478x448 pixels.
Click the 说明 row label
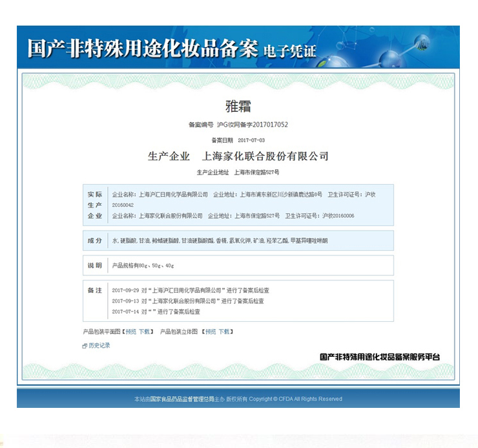tap(95, 266)
